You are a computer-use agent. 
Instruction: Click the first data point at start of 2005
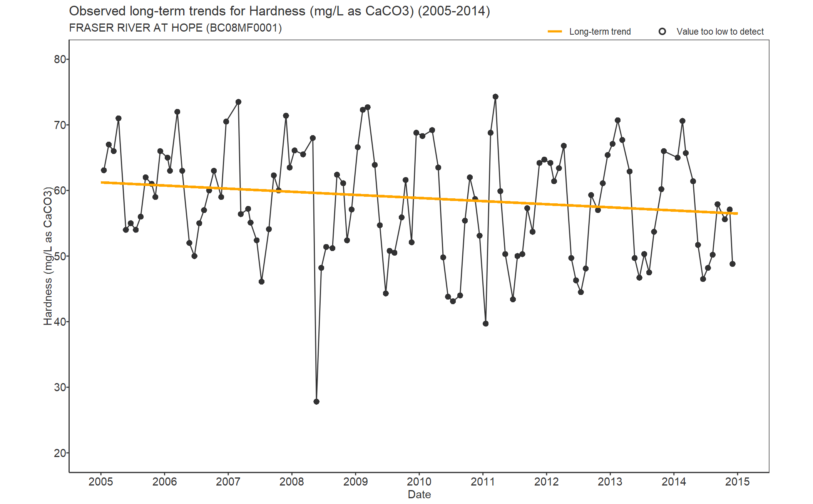pyautogui.click(x=104, y=170)
